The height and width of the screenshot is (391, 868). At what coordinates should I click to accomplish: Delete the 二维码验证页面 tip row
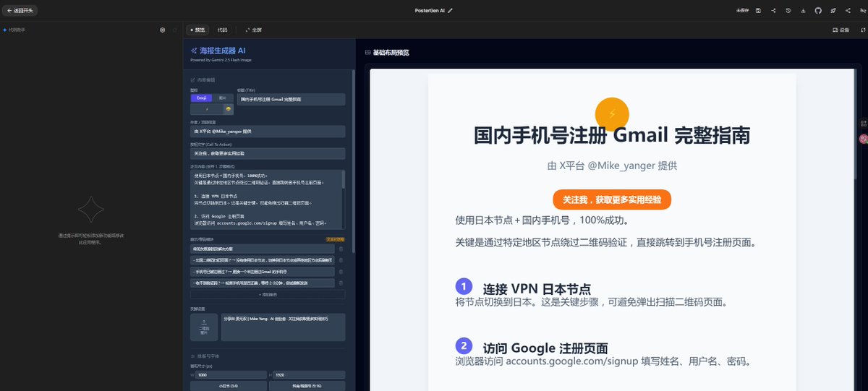click(341, 260)
